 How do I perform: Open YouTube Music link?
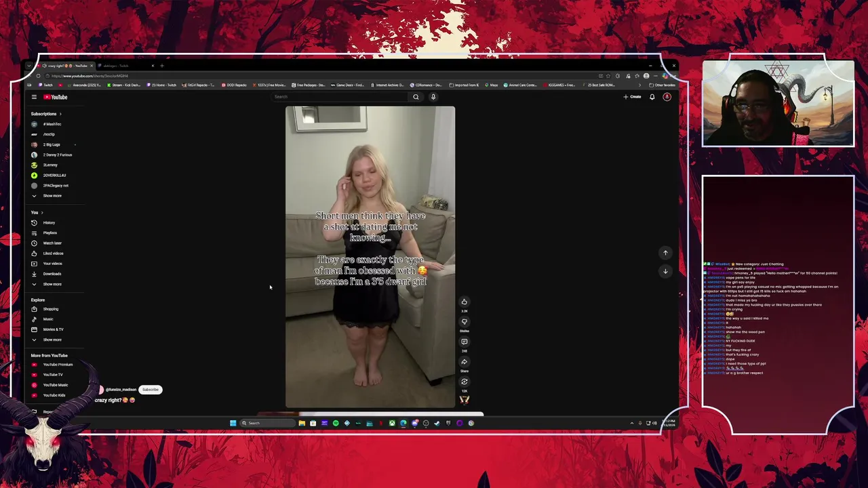(x=57, y=385)
